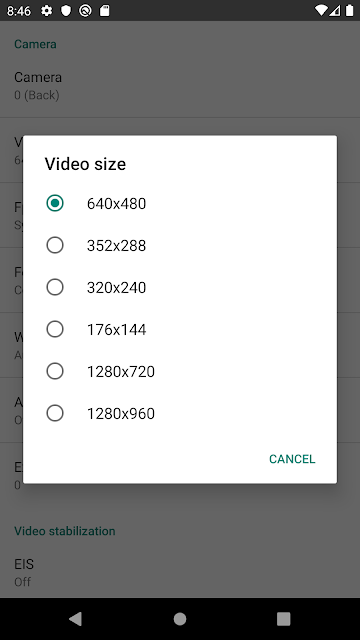The height and width of the screenshot is (640, 360).
Task: Tap the battery icon in status bar
Action: 349,11
